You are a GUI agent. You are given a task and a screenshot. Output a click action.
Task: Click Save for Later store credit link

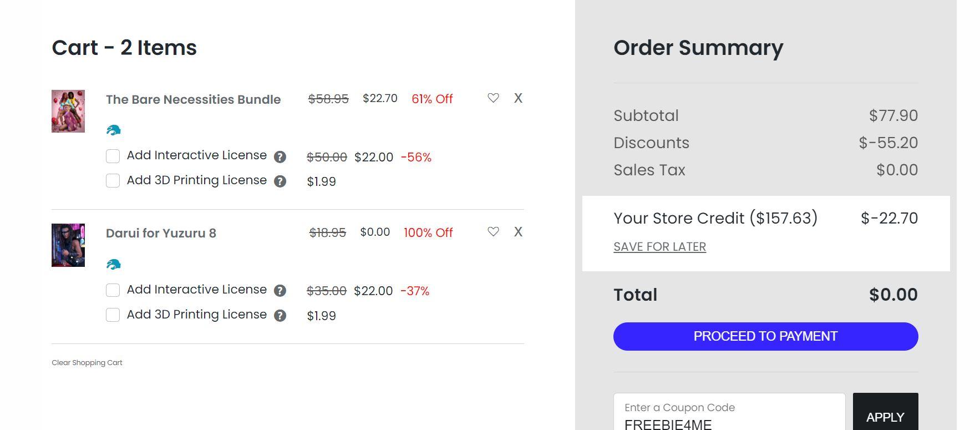(659, 247)
